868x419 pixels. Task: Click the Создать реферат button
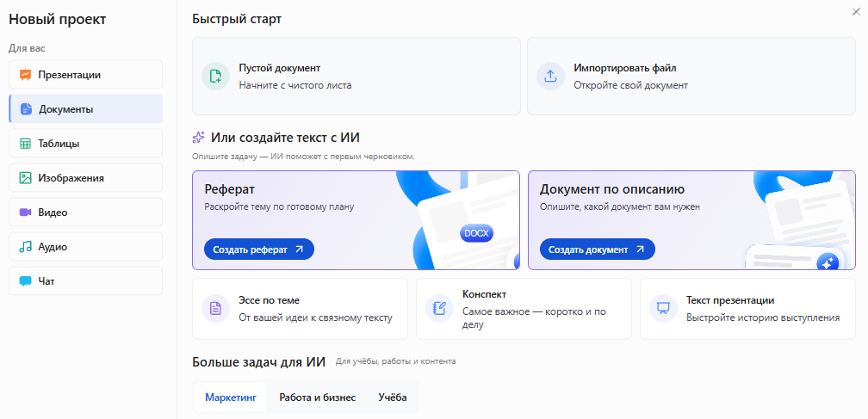pyautogui.click(x=259, y=250)
